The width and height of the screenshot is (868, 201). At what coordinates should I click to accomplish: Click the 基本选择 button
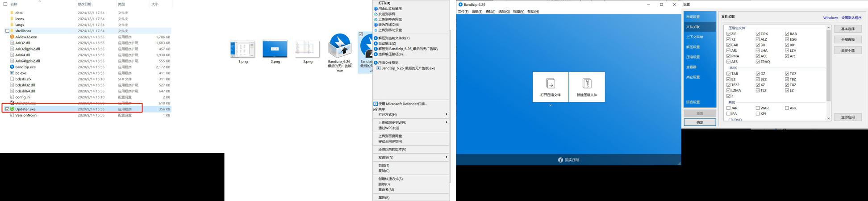click(847, 29)
